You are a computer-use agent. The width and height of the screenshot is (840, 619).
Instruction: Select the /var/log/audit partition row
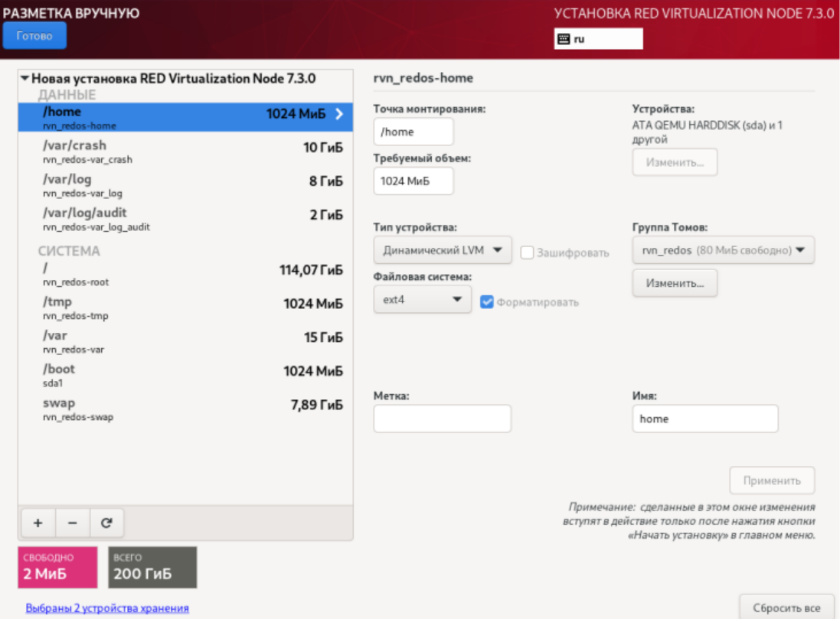[x=185, y=219]
